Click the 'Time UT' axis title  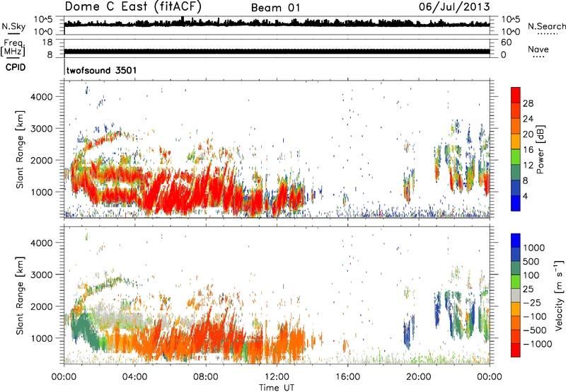(277, 387)
